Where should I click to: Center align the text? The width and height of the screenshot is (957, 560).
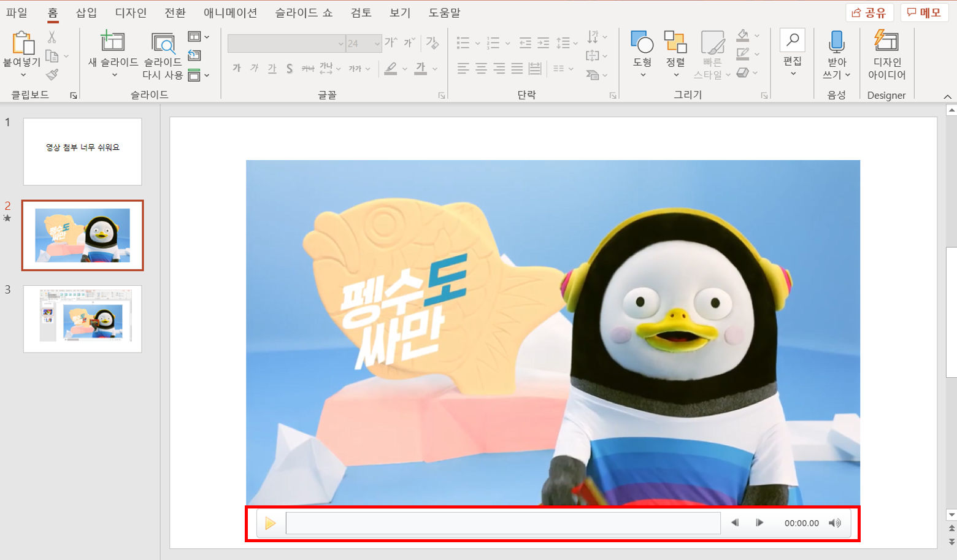[482, 68]
